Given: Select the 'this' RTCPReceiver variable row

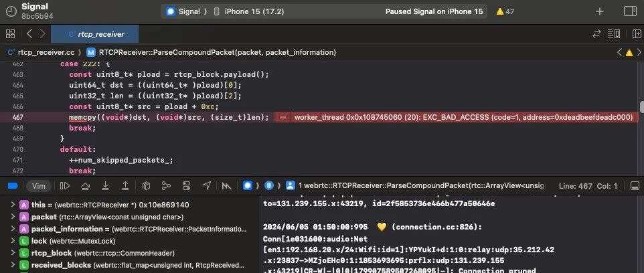Looking at the screenshot, I should click(x=129, y=205).
